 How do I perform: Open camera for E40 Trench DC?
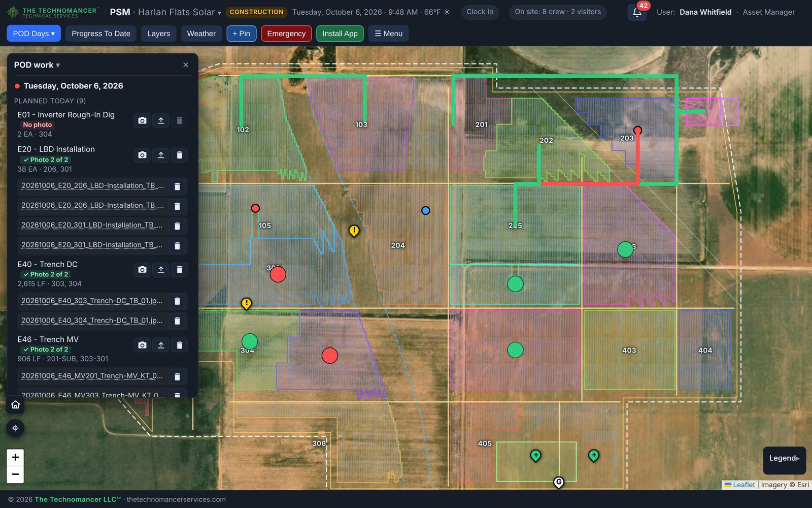(x=142, y=270)
